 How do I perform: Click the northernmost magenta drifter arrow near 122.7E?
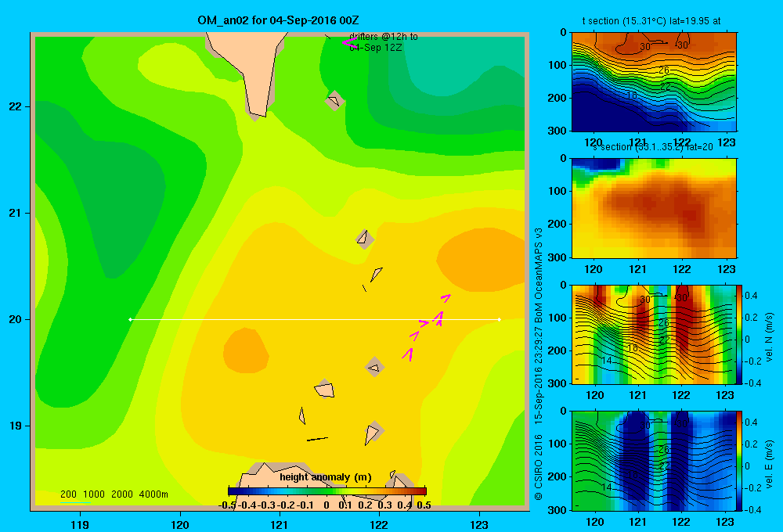pyautogui.click(x=446, y=298)
